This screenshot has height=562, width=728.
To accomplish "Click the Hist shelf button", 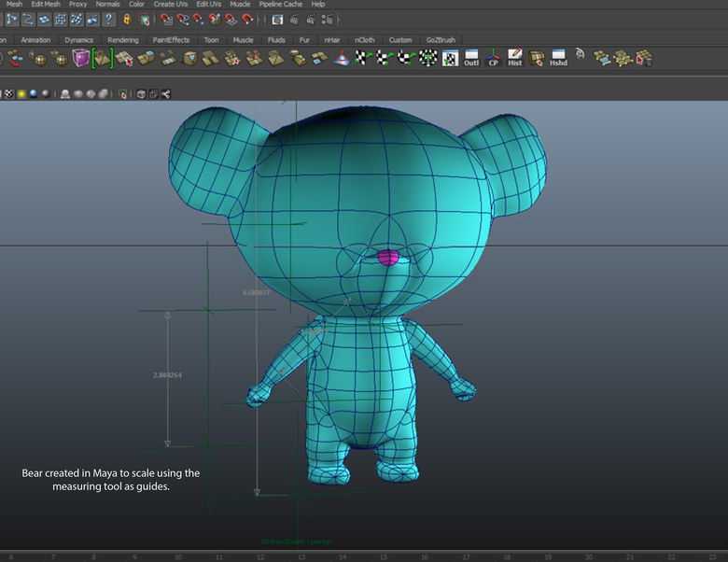I will 514,59.
